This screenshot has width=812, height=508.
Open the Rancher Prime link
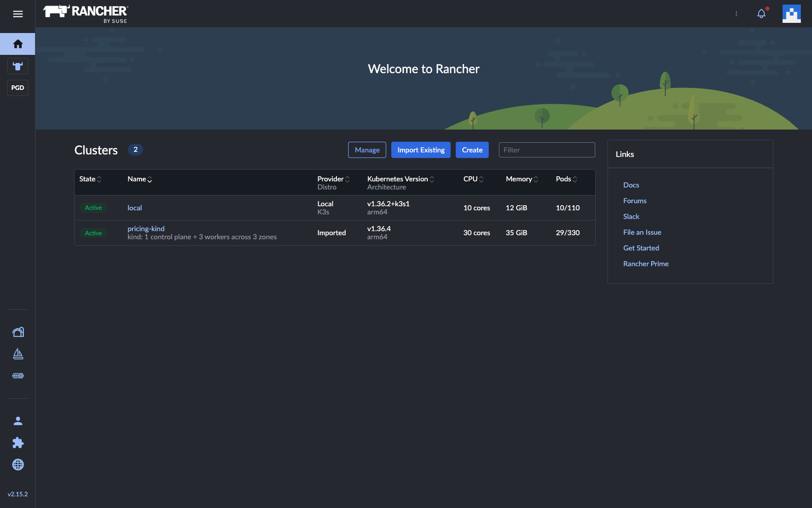pyautogui.click(x=646, y=264)
